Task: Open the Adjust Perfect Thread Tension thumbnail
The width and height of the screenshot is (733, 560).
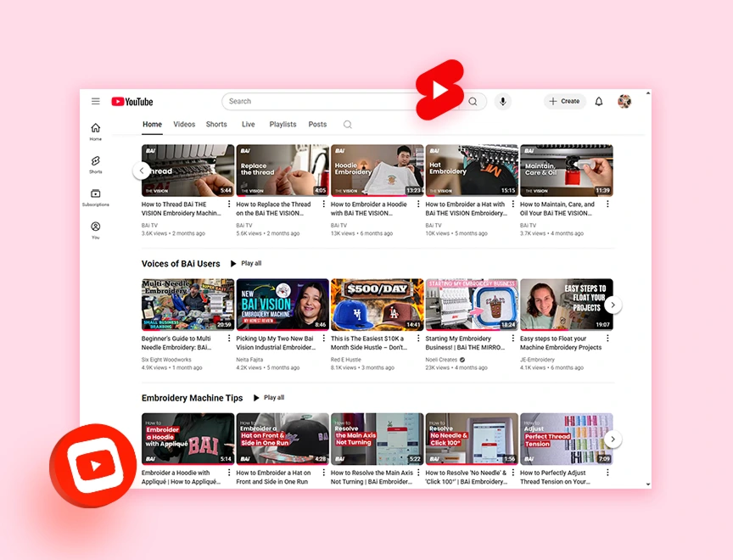Action: (x=567, y=439)
